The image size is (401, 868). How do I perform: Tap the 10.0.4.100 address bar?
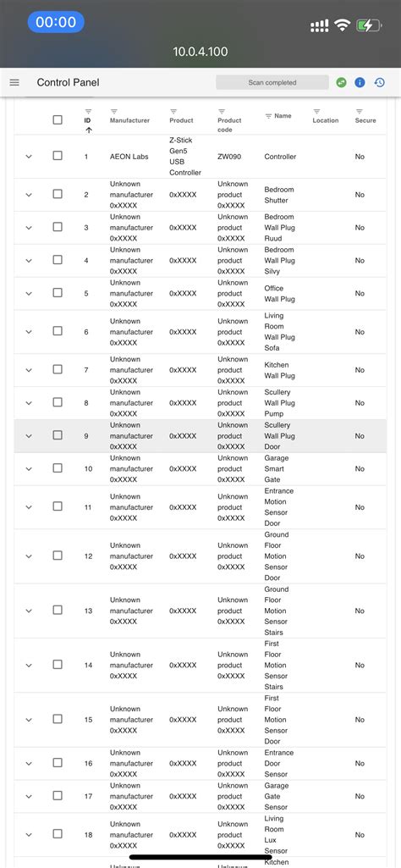[x=200, y=52]
